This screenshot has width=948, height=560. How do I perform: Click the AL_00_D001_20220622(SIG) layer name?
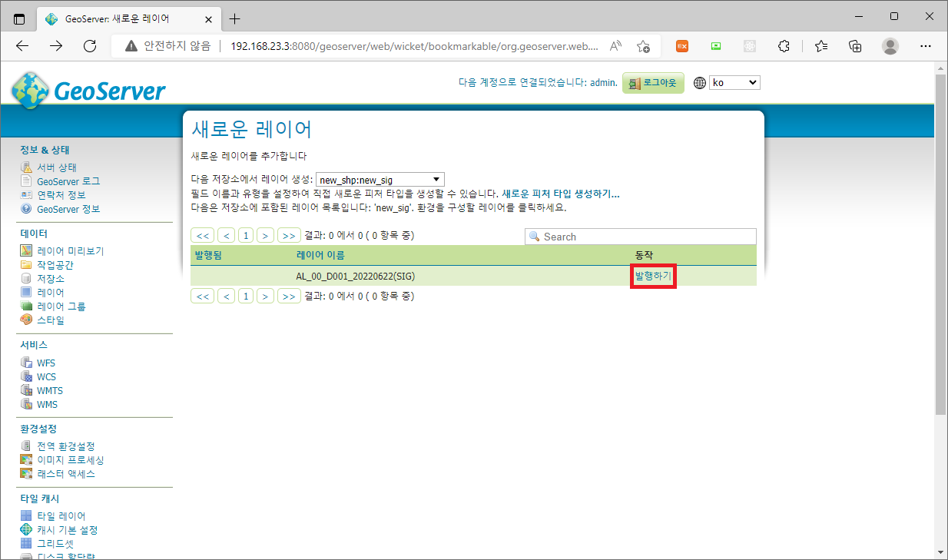pos(356,276)
